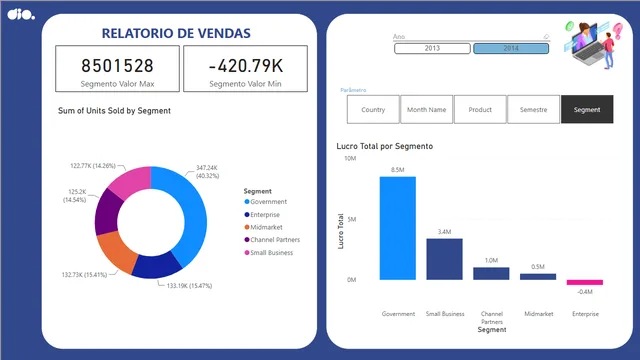Image resolution: width=640 pixels, height=360 pixels.
Task: Click Small Business legend color marker
Action: (247, 253)
